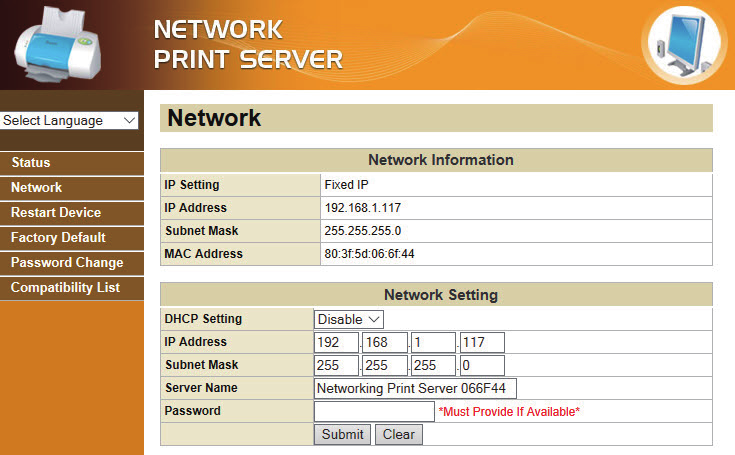Navigate to Password Change
The width and height of the screenshot is (735, 455).
(67, 263)
